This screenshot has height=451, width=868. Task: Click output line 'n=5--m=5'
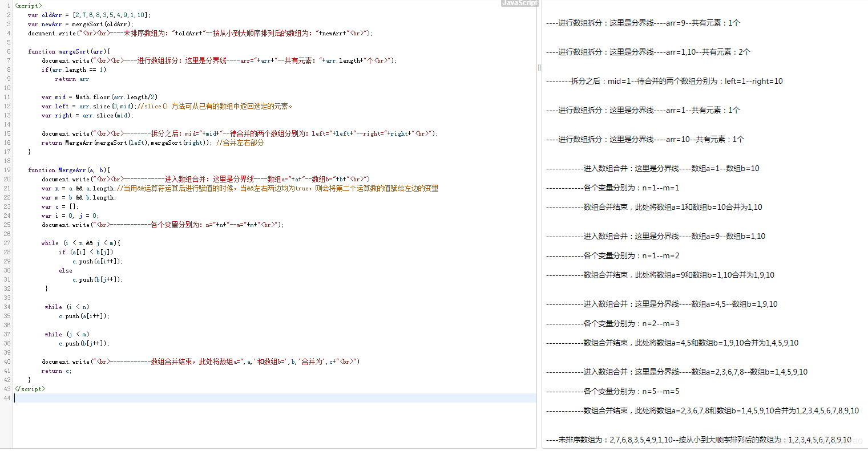click(x=612, y=391)
